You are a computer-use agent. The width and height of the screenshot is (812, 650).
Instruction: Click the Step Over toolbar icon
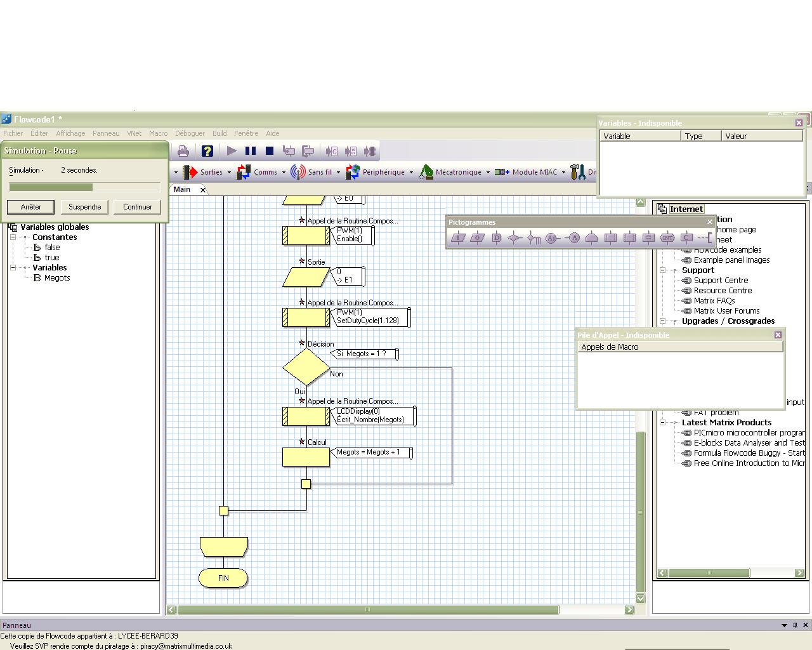[x=308, y=151]
